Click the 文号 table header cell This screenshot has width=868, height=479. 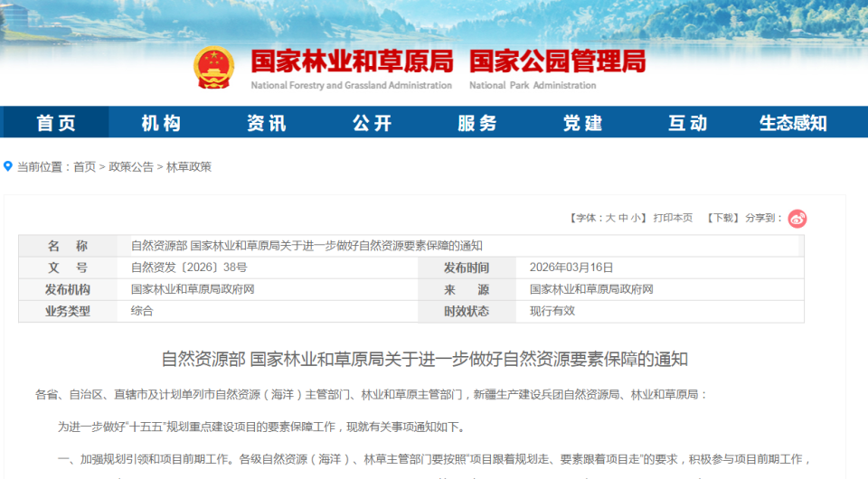click(68, 268)
